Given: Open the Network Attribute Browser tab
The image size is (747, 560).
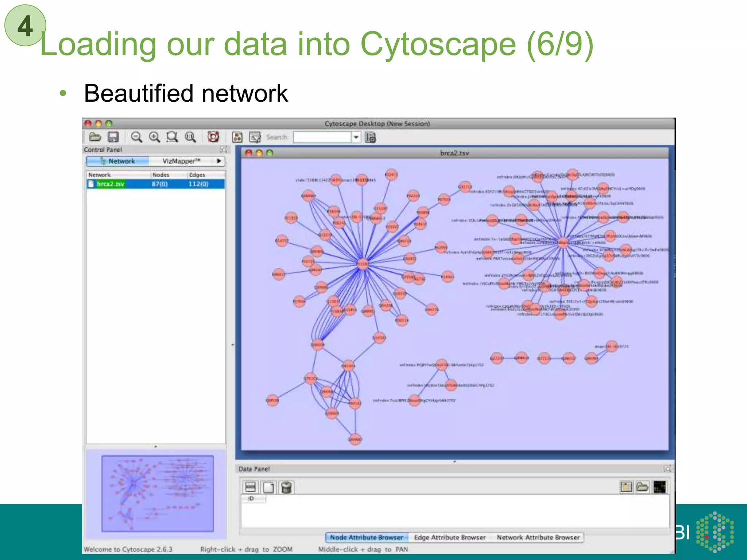Looking at the screenshot, I should coord(538,537).
